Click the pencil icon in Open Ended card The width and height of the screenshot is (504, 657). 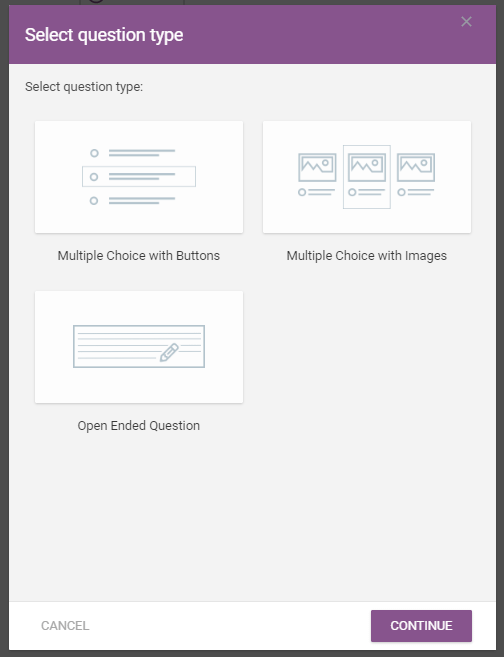[x=169, y=352]
